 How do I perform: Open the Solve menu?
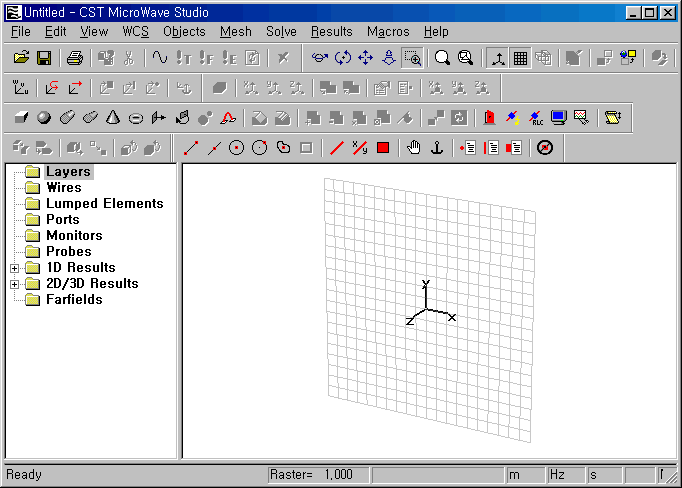[281, 32]
